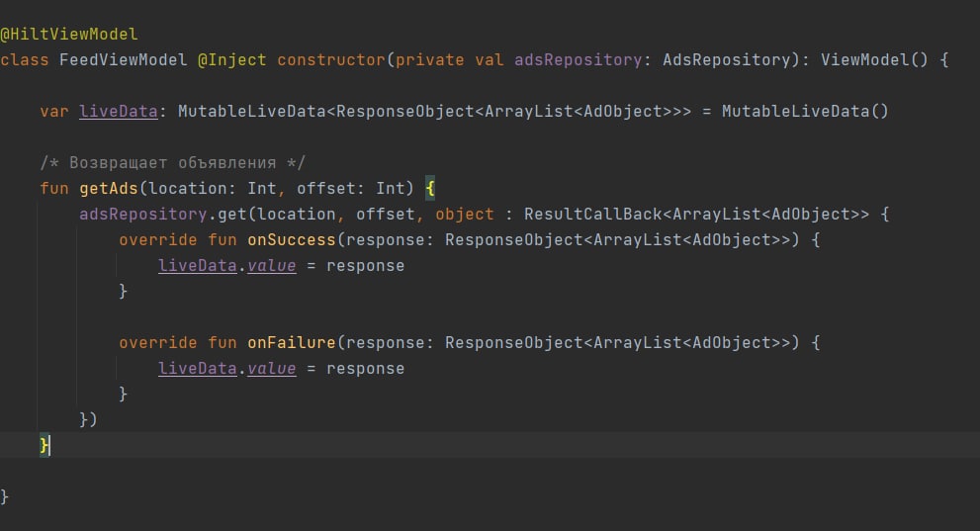Click the final class closing brace

4,496
